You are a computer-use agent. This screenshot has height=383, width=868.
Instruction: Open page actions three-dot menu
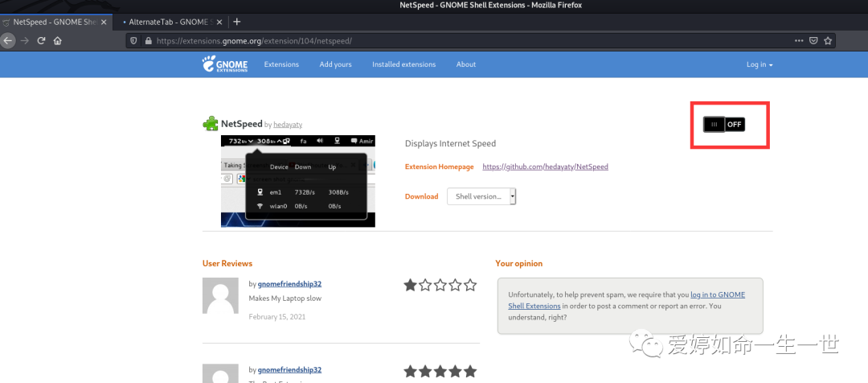click(x=799, y=40)
